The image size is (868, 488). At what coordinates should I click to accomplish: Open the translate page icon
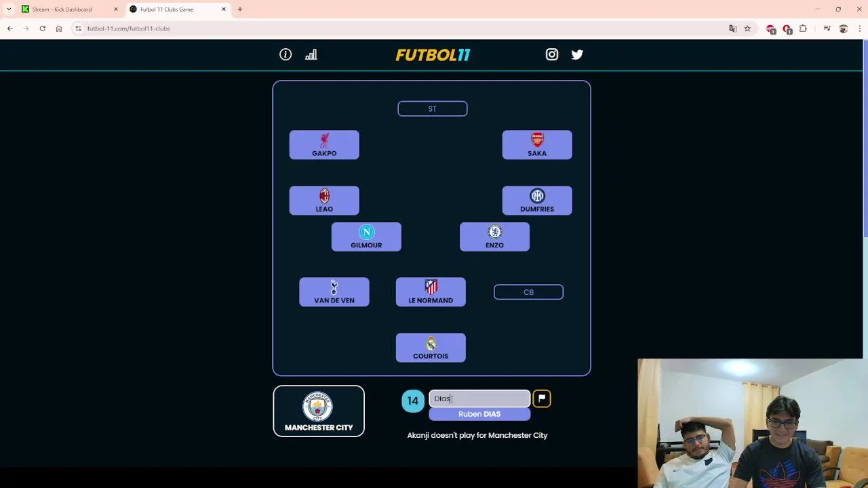click(733, 28)
